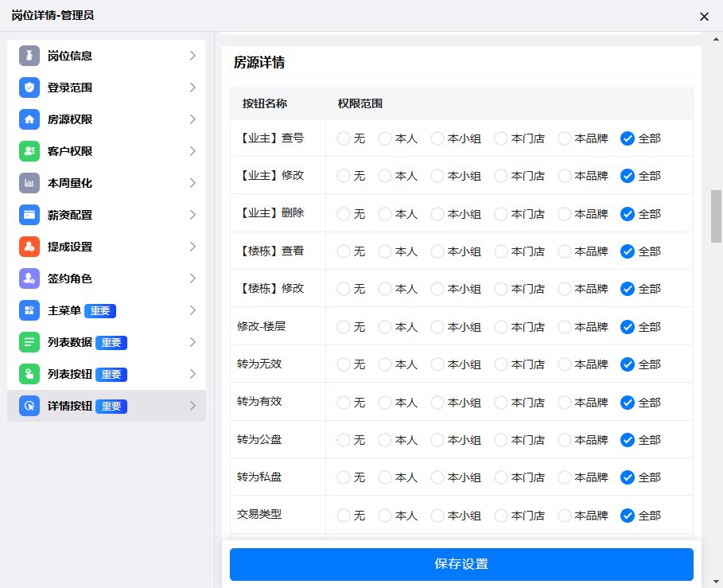Click the 薪资配置 card icon
Screen dimensions: 723x588
tap(29, 215)
